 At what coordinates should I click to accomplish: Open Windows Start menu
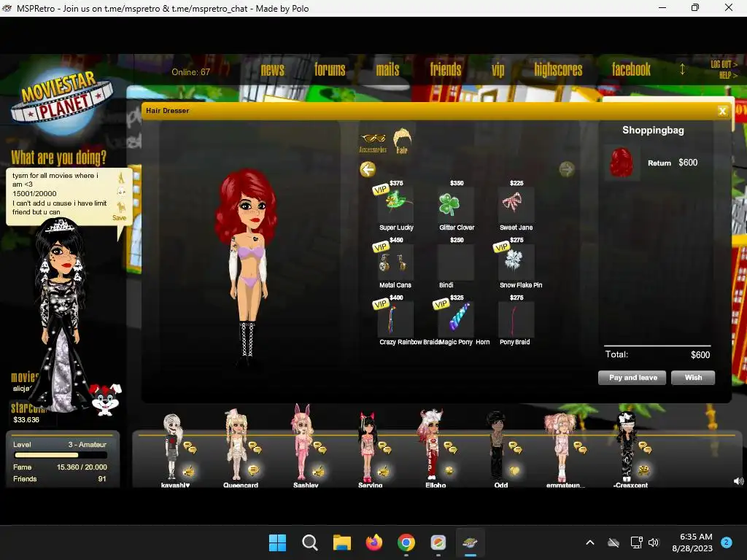pos(277,542)
